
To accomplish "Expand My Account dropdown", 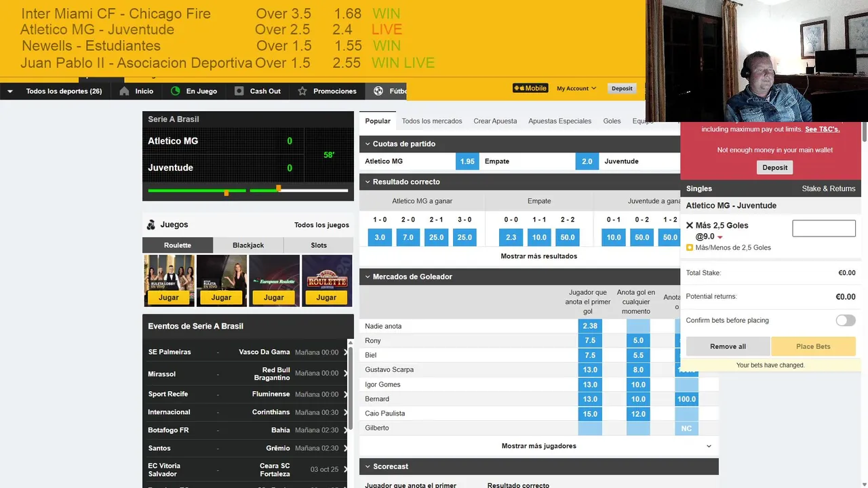I will 576,88.
